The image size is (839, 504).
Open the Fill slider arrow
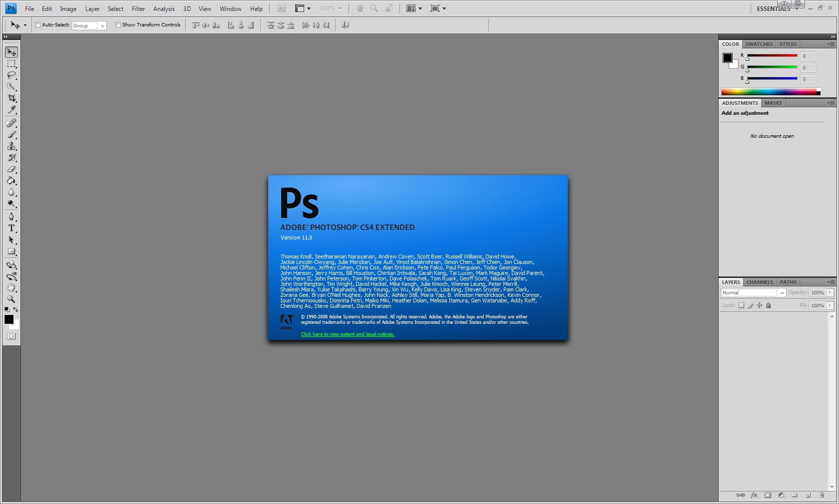pos(831,305)
